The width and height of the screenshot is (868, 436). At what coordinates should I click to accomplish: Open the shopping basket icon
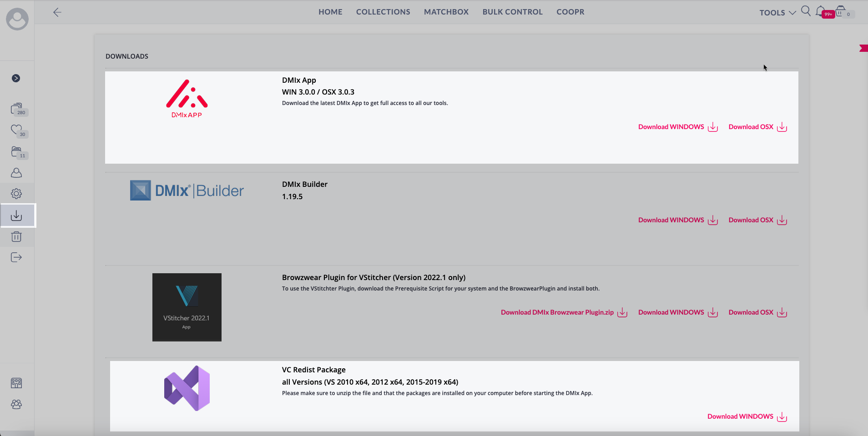pyautogui.click(x=841, y=11)
